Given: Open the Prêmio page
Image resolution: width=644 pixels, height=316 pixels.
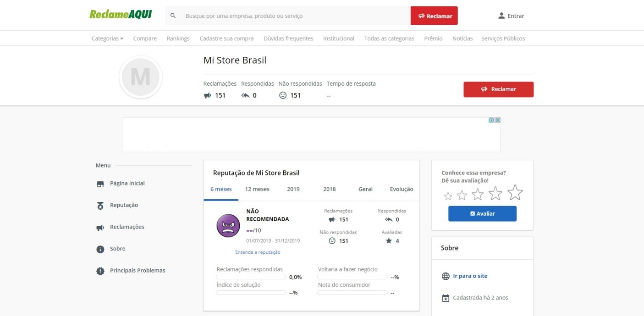Looking at the screenshot, I should 433,38.
